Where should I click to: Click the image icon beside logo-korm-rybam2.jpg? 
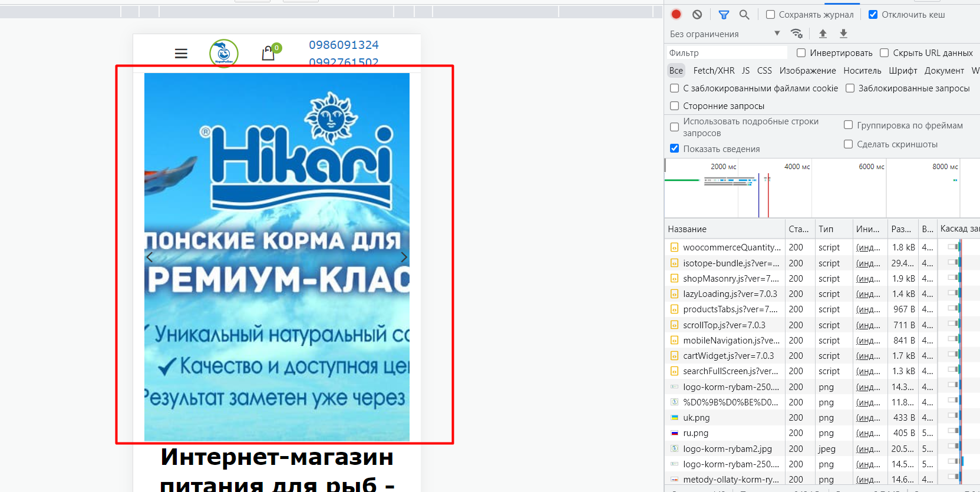pos(674,449)
